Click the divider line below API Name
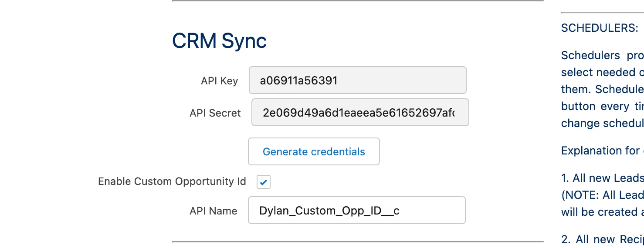Image resolution: width=644 pixels, height=248 pixels. 358,241
